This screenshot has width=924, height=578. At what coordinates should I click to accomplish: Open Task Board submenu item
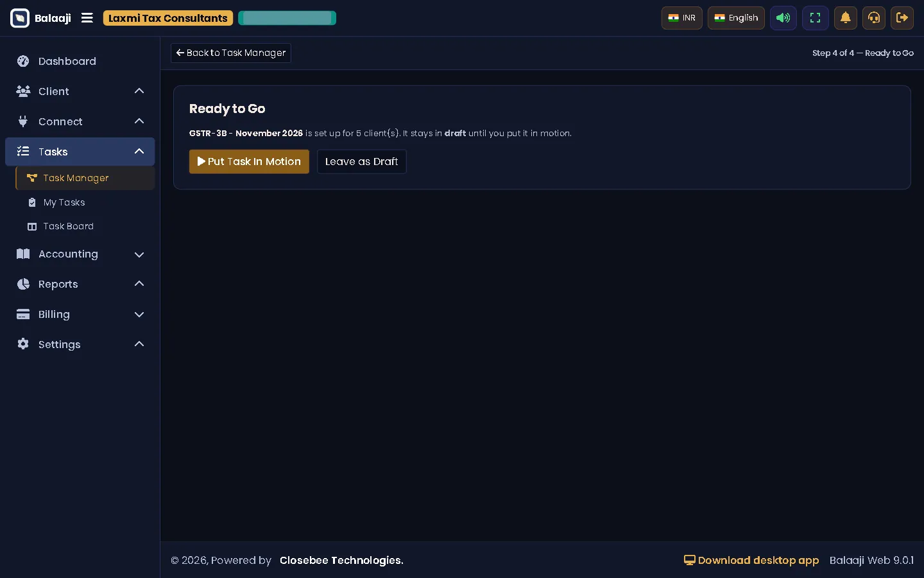[85, 226]
